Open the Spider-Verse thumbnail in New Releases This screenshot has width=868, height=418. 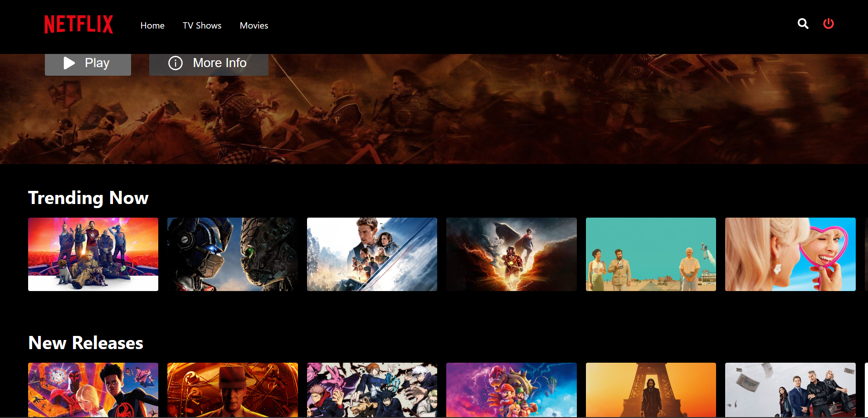93,390
